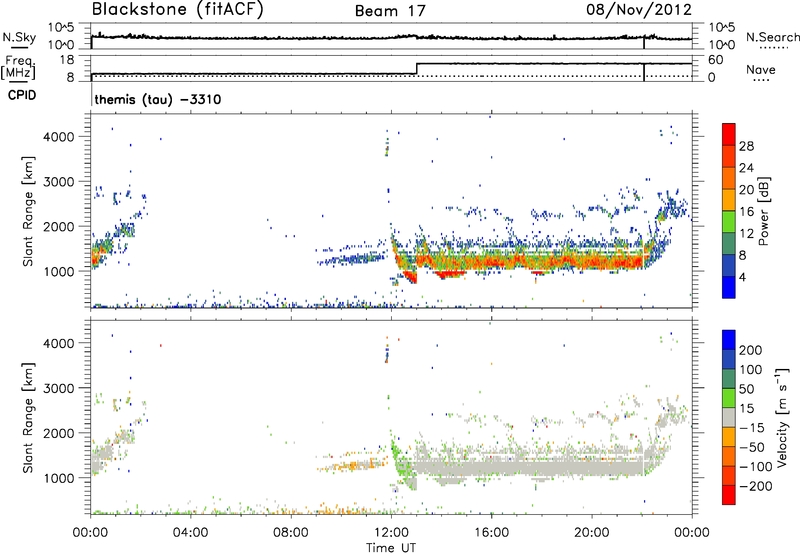Viewport: 800px width, 554px height.
Task: Select the Beam 17 heading
Action: [390, 11]
